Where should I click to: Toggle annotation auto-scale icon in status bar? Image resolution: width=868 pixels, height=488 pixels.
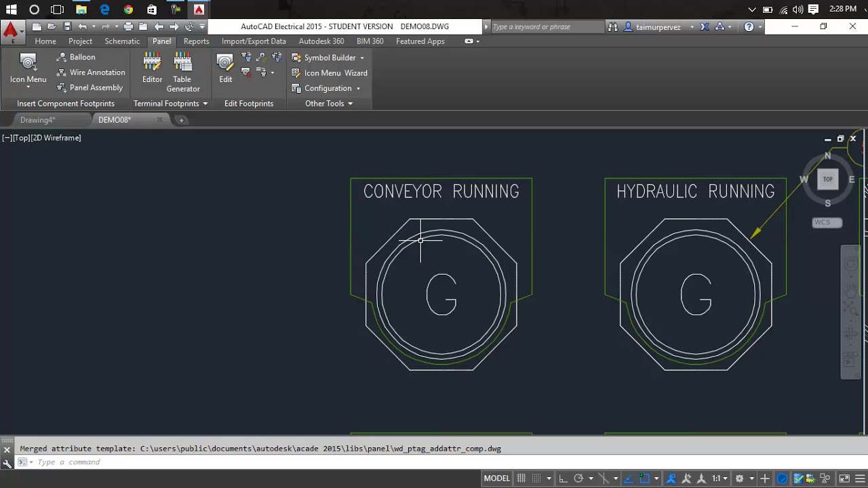tap(686, 479)
